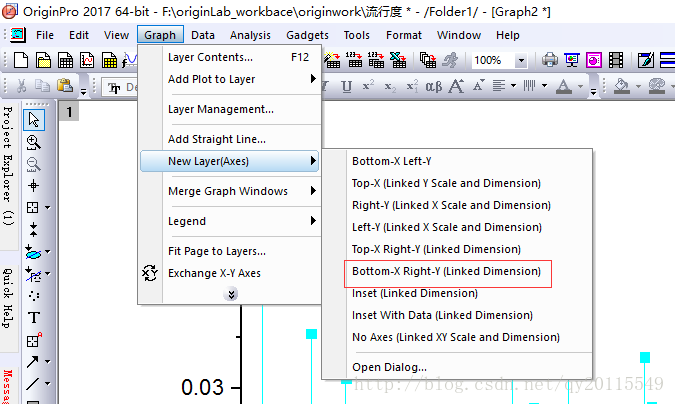Click the Send Graphs to PowerPoint icon
This screenshot has height=404, width=675.
coord(594,60)
